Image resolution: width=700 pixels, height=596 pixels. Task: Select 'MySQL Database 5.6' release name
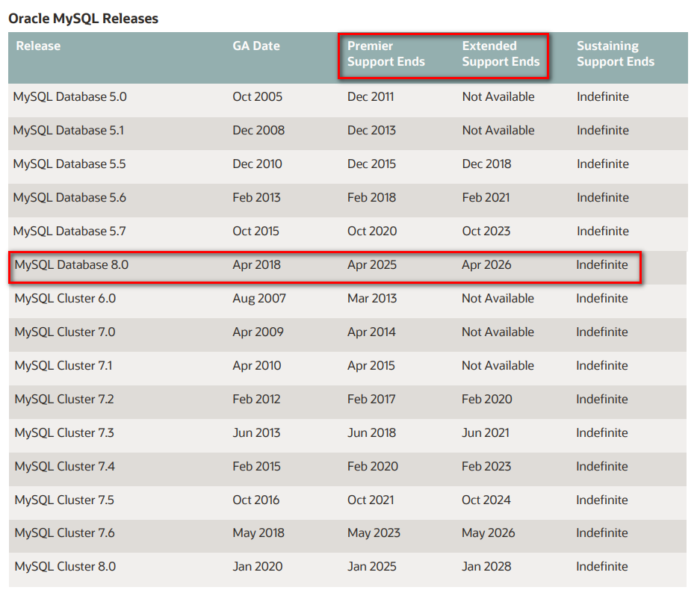coord(69,197)
